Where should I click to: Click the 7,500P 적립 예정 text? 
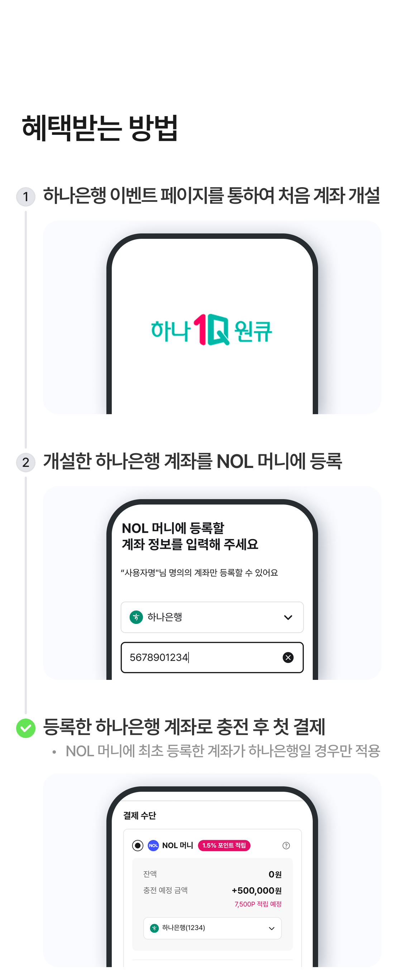coord(258,904)
